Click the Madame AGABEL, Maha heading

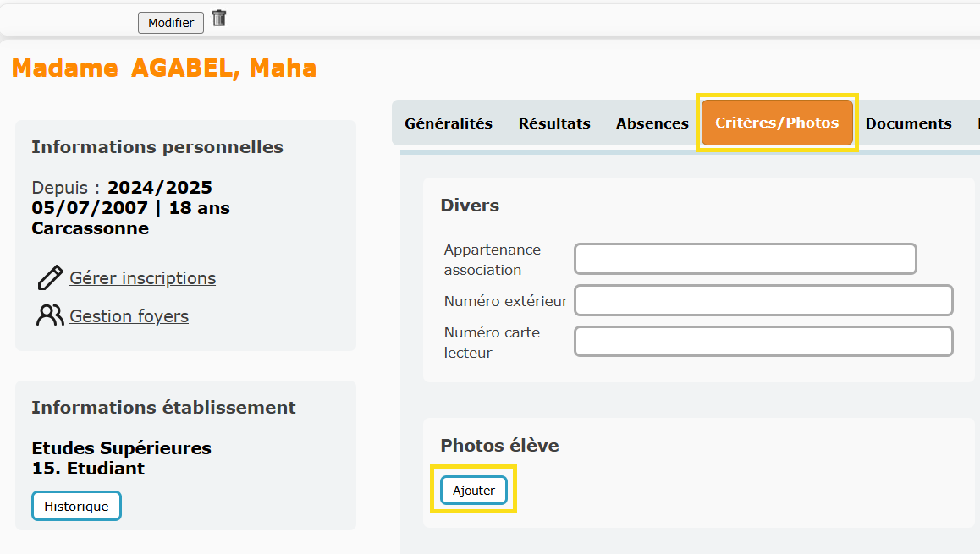pyautogui.click(x=164, y=68)
